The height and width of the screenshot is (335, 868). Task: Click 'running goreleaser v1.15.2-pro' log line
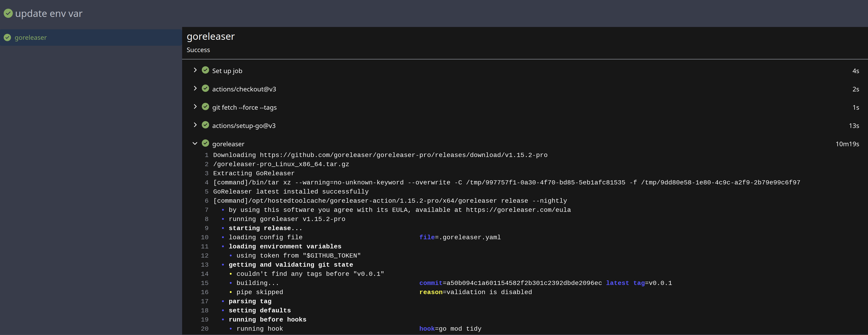(287, 219)
